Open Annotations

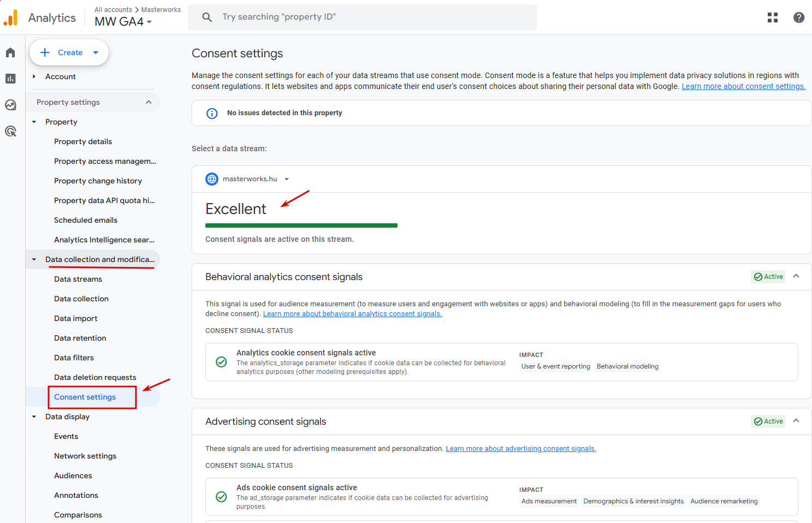[x=76, y=495]
